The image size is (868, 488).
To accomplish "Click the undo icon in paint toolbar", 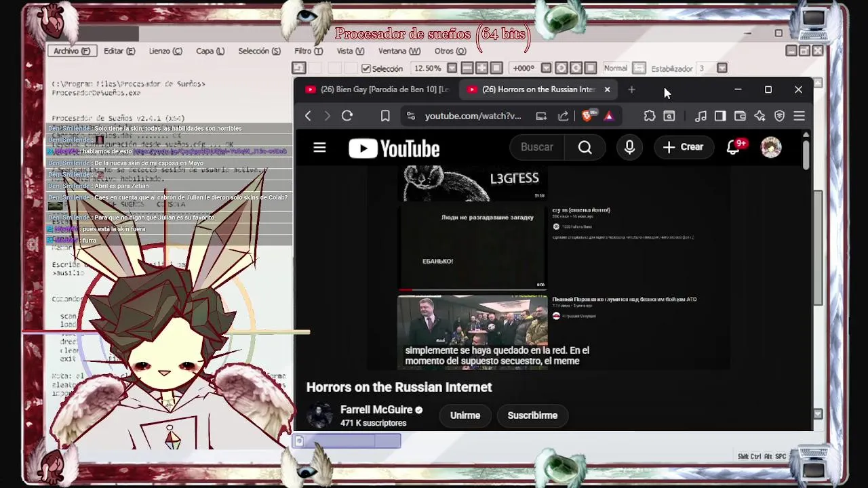I will point(299,68).
